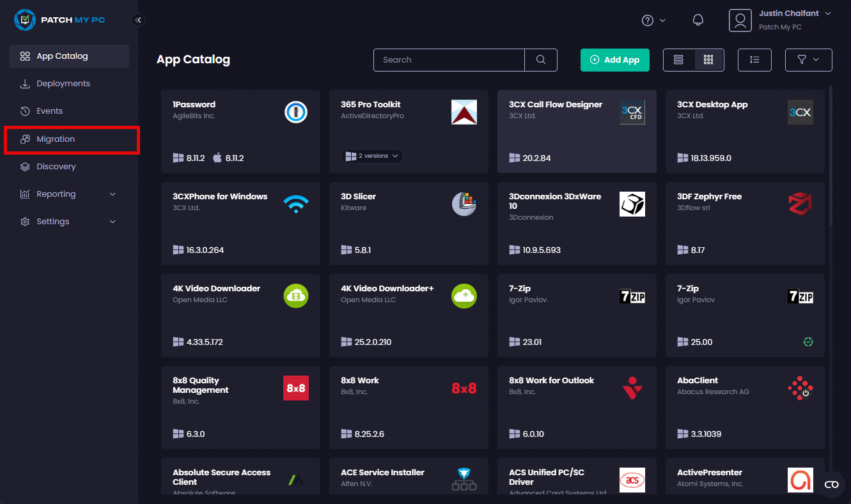
Task: Click the 1Password app logo
Action: click(x=296, y=112)
